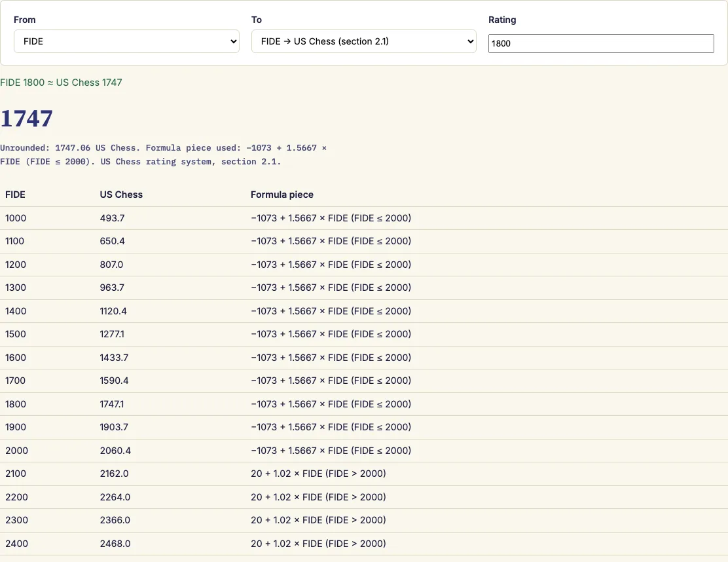Viewport: 728px width, 562px height.
Task: Click the FIDE 1400 cell
Action: pyautogui.click(x=16, y=310)
